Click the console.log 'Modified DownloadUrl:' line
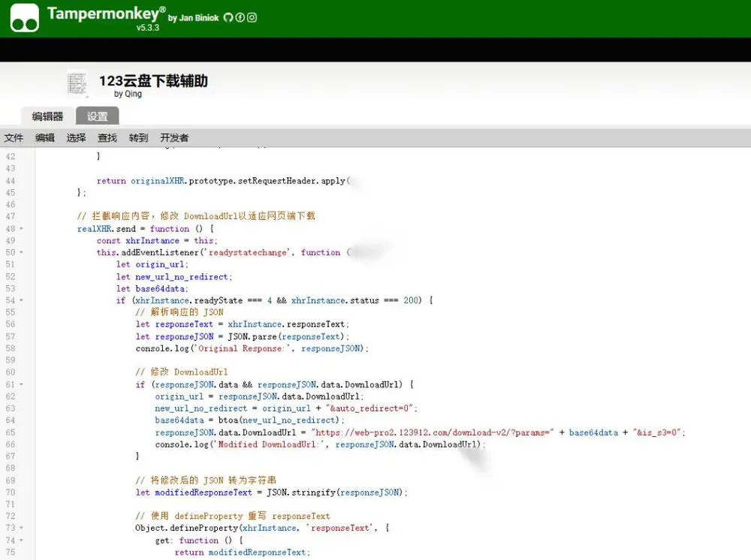Screen dimensions: 751x560 [321, 444]
